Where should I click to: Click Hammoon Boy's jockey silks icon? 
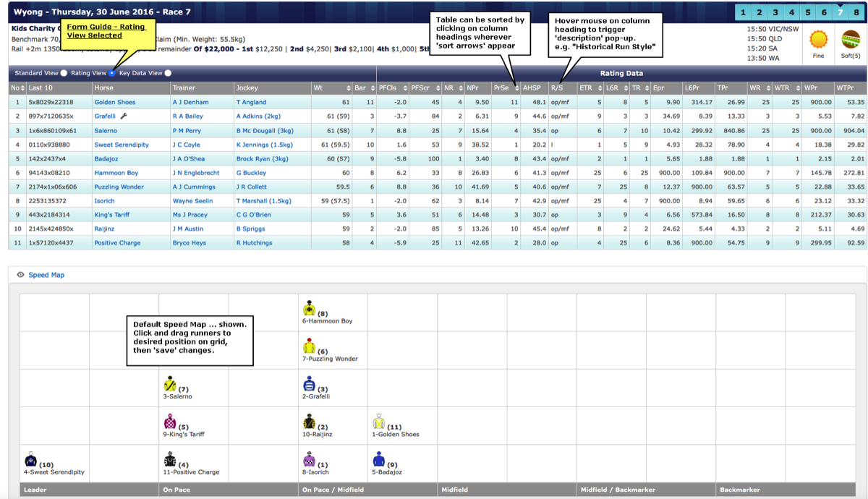click(x=309, y=309)
